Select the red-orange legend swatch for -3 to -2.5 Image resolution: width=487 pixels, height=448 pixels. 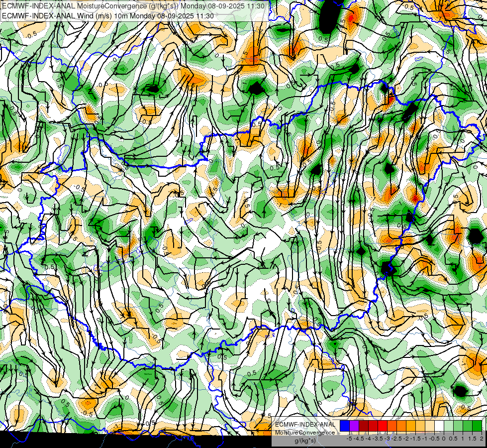(392, 426)
